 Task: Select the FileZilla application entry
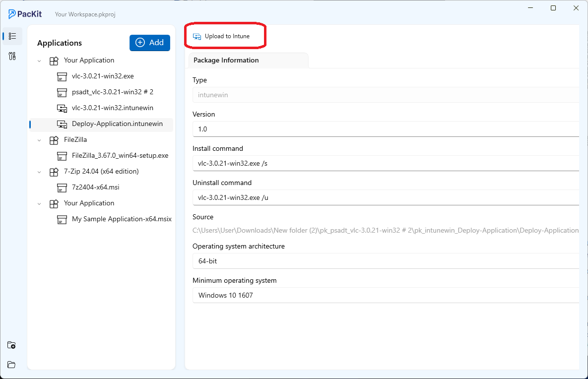[x=75, y=139]
